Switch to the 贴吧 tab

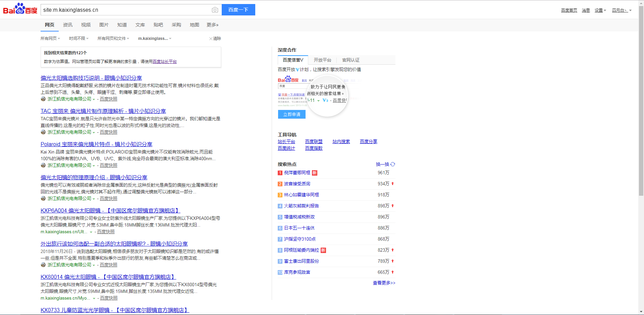[x=158, y=25]
